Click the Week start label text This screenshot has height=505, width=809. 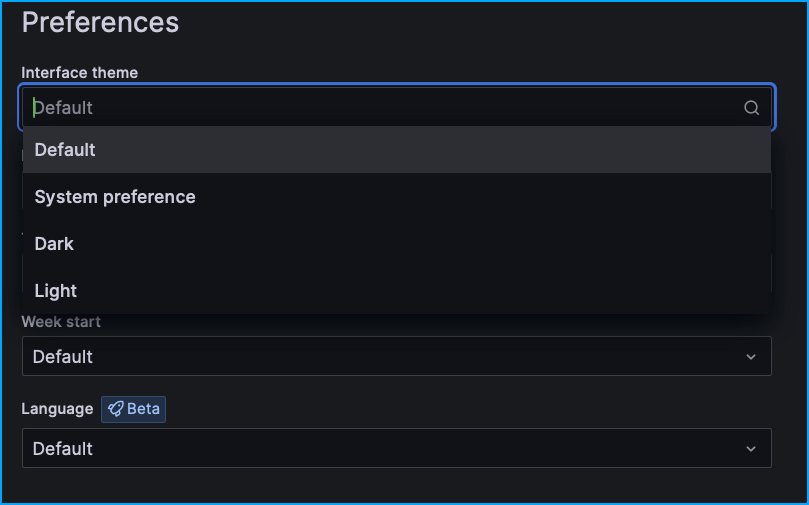pyautogui.click(x=61, y=322)
